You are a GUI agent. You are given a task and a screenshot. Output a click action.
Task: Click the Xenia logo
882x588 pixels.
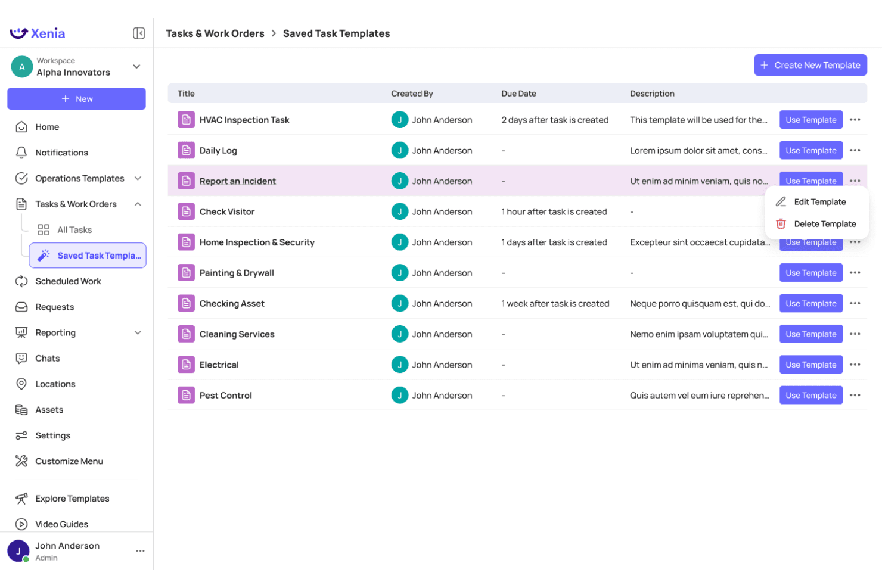click(38, 33)
